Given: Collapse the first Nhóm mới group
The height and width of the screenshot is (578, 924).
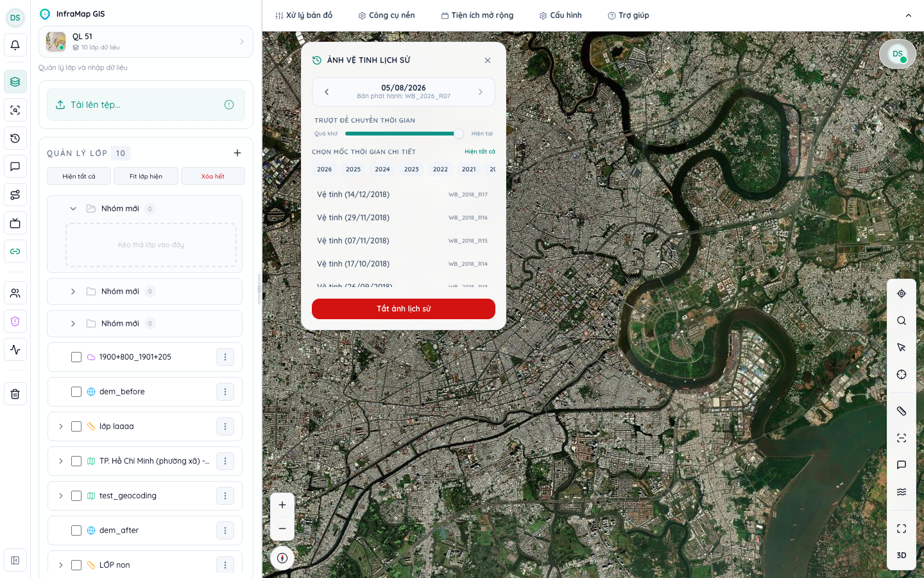Looking at the screenshot, I should coord(73,209).
